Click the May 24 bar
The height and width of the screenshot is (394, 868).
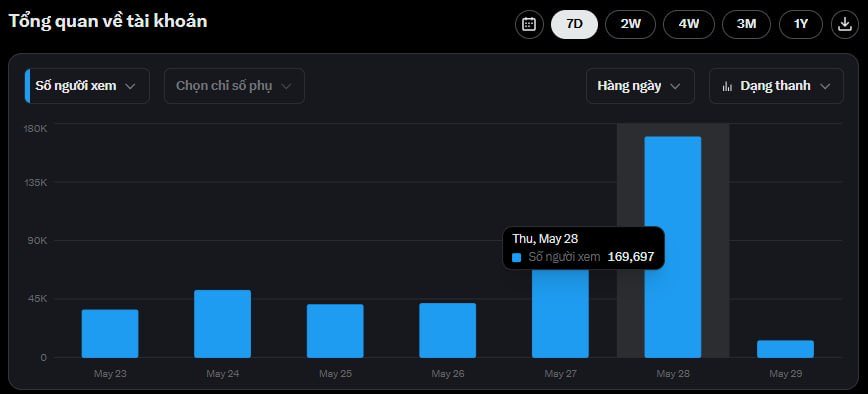point(223,324)
